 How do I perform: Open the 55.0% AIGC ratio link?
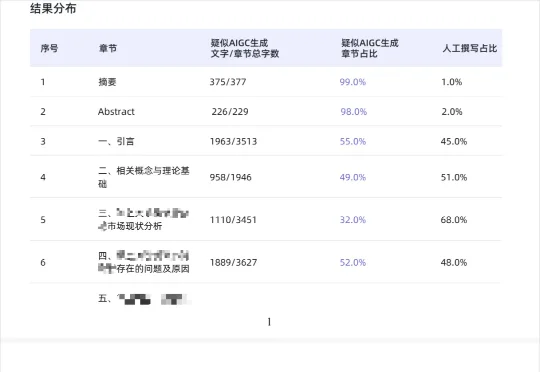tap(353, 141)
